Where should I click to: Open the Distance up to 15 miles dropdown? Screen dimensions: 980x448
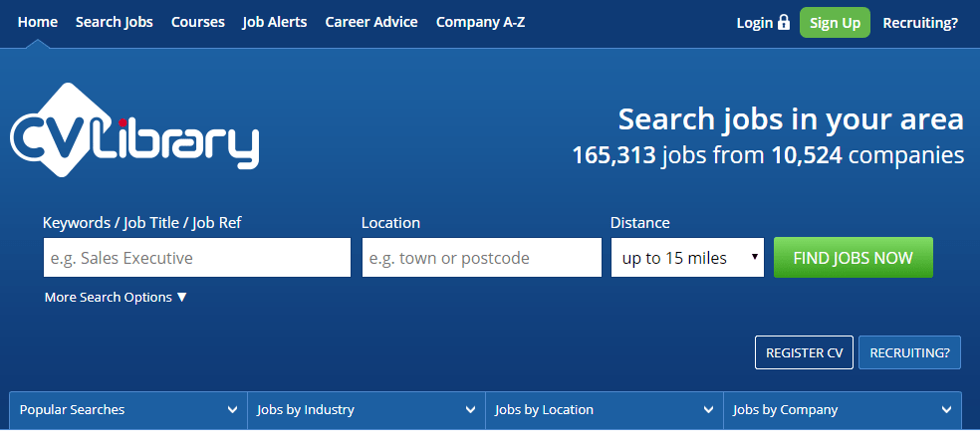pos(687,258)
